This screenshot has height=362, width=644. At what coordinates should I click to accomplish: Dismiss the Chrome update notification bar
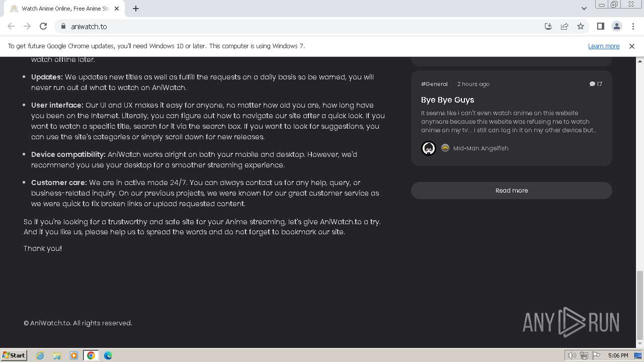point(631,46)
